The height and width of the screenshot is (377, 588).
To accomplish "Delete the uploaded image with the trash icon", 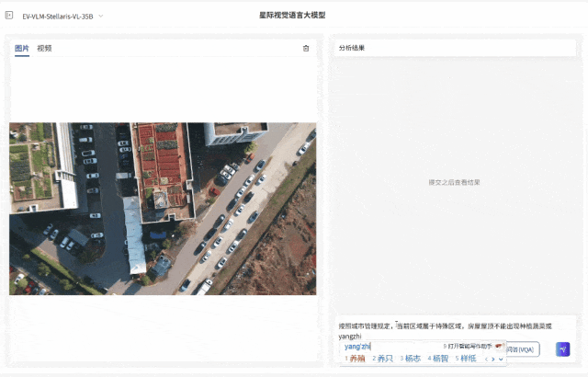I will click(x=306, y=48).
